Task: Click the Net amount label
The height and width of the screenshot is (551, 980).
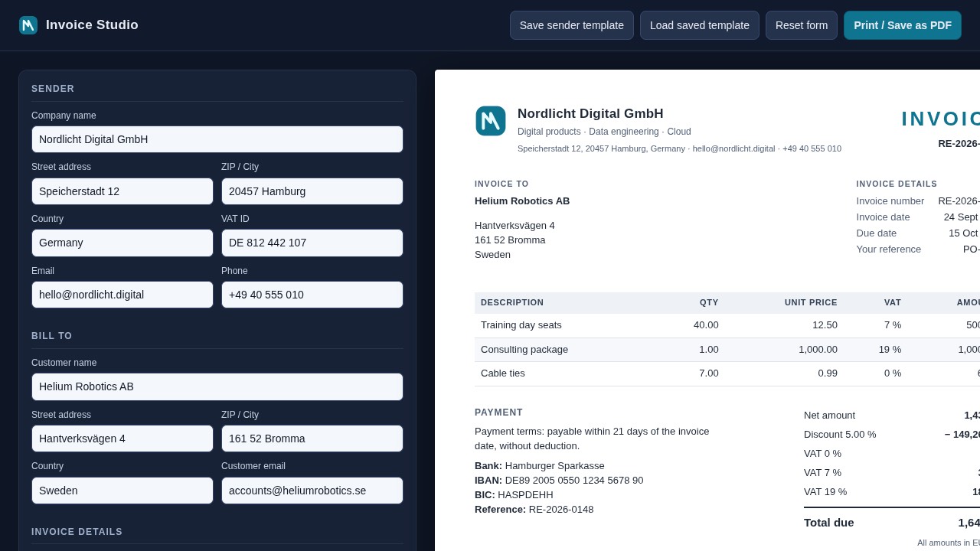Action: [x=829, y=416]
